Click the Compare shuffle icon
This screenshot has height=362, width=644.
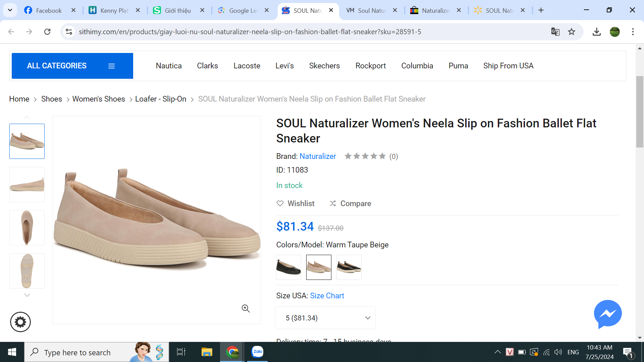(x=332, y=203)
